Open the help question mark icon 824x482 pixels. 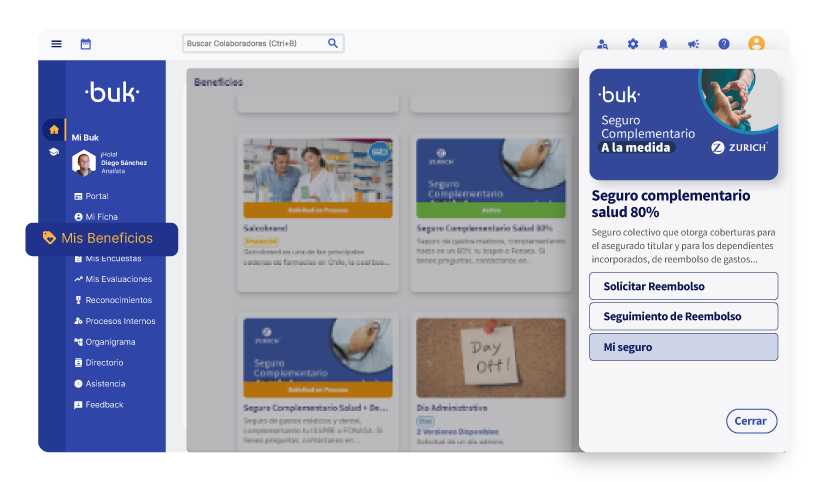click(x=724, y=44)
